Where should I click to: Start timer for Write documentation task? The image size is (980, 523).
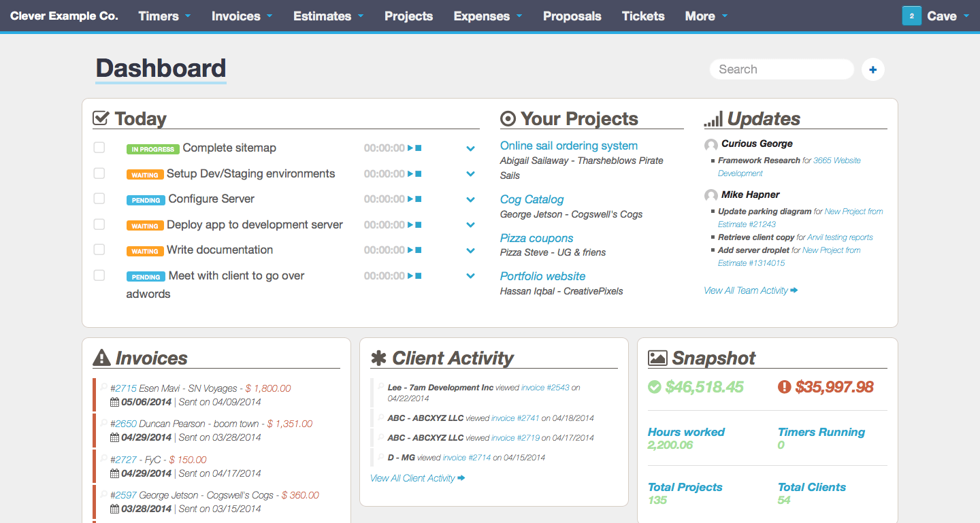(x=410, y=250)
